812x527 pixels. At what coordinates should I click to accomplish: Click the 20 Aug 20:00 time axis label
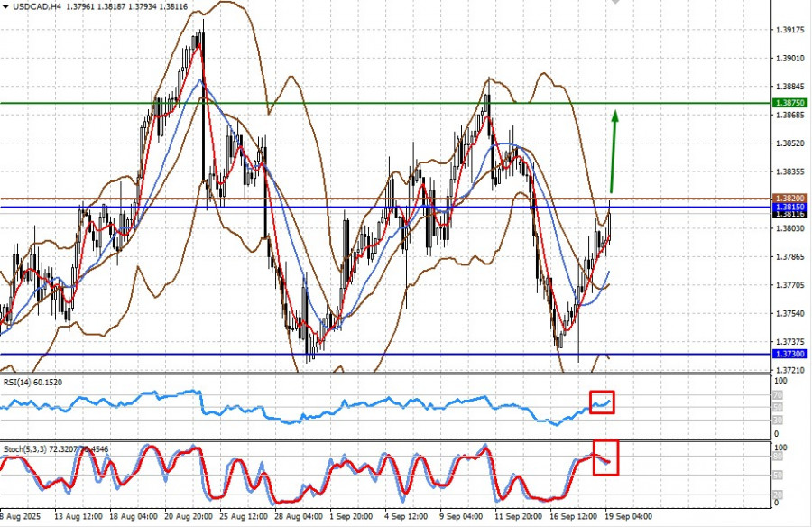coord(190,519)
